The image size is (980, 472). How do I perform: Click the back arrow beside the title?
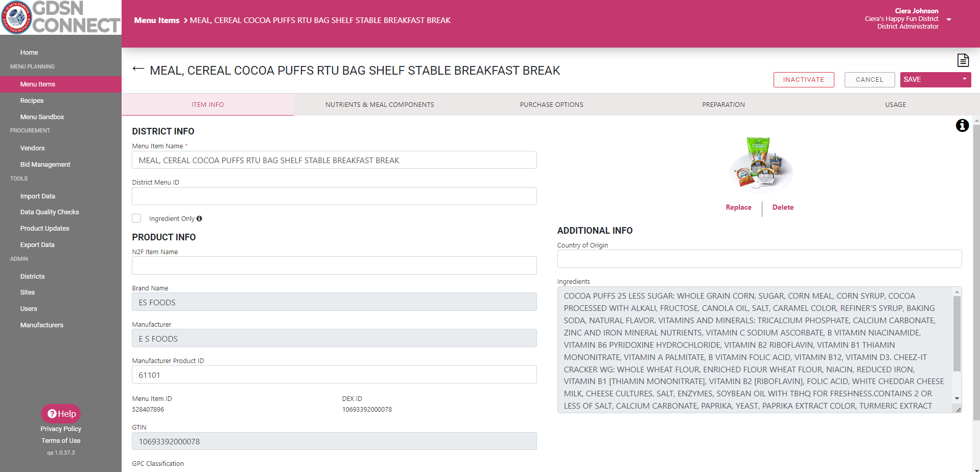coord(138,69)
